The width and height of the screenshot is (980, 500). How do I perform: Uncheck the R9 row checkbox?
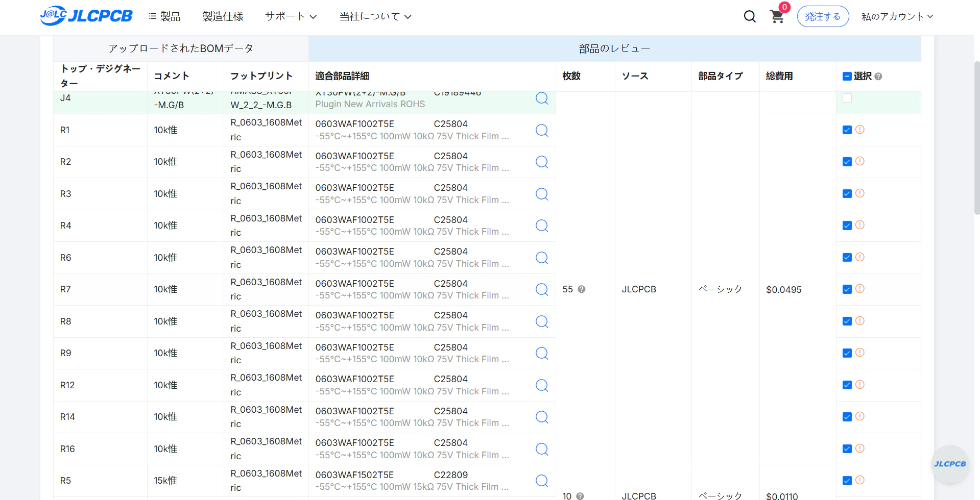point(847,353)
